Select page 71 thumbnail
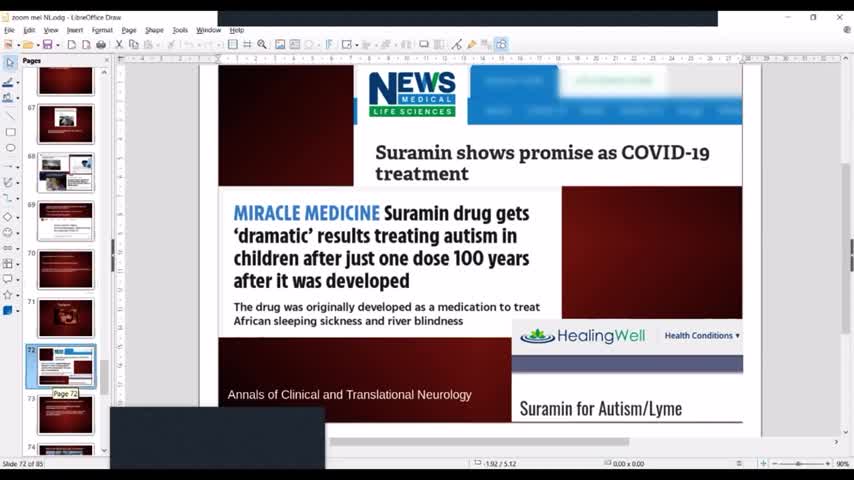854x480 pixels. tap(65, 318)
